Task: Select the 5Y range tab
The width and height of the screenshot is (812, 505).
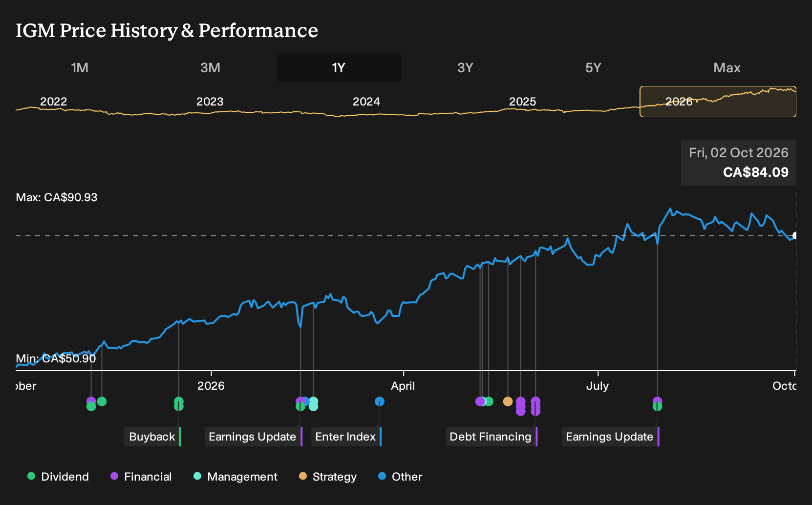Action: [x=593, y=67]
